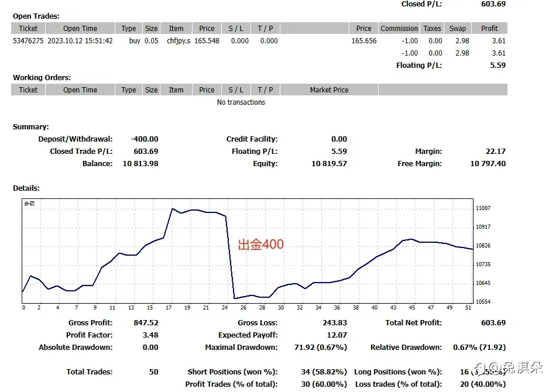
Task: Select Free Margin value 10 797.40
Action: point(488,163)
